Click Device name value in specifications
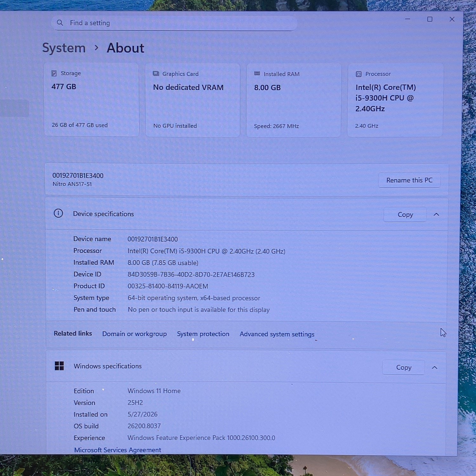Image resolution: width=476 pixels, height=476 pixels. tap(153, 239)
